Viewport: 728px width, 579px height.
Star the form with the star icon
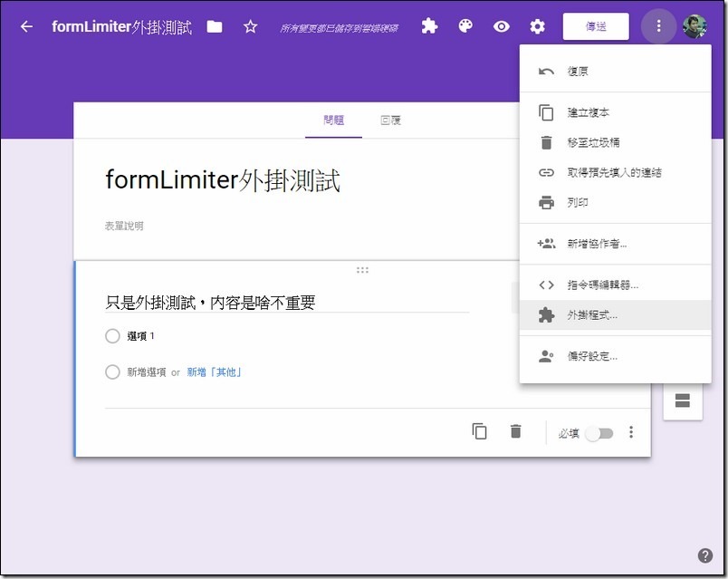(x=250, y=26)
